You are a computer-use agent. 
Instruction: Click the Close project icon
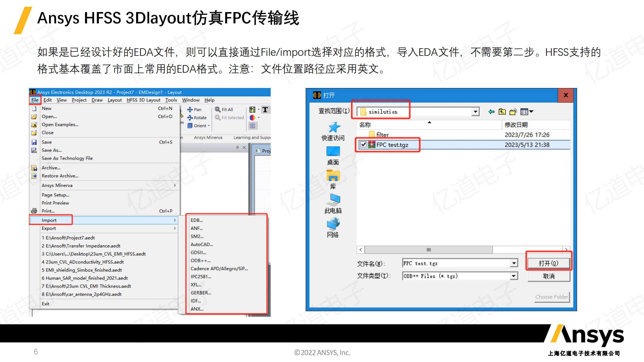(x=34, y=133)
